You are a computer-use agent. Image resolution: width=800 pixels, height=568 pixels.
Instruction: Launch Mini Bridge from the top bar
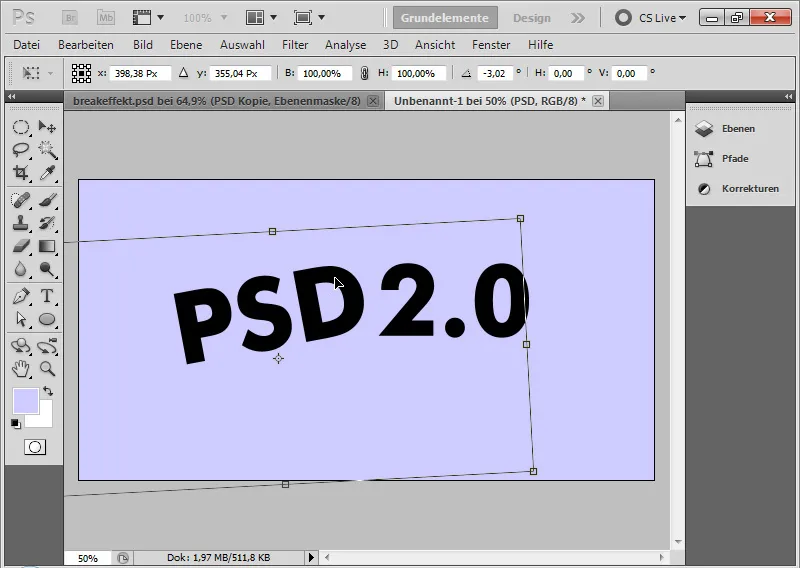[106, 18]
